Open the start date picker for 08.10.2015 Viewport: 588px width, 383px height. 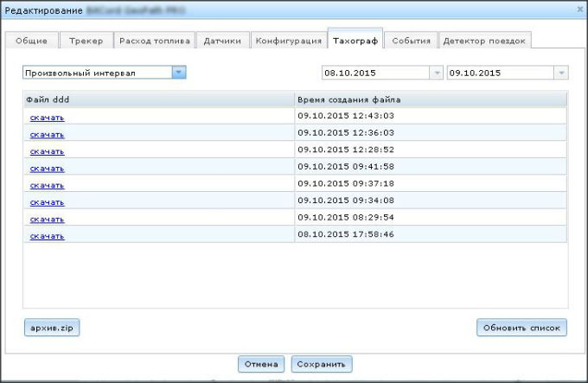437,73
